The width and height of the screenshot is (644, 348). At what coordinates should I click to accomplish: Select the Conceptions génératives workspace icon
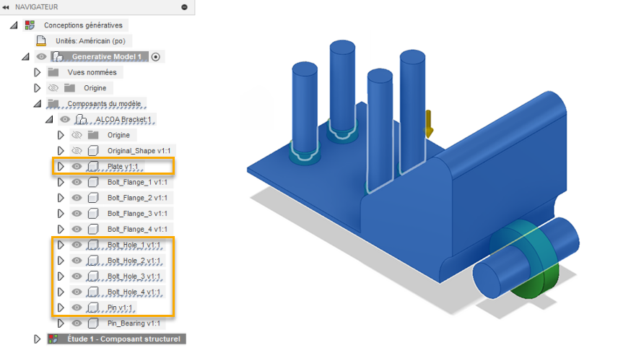pos(30,25)
